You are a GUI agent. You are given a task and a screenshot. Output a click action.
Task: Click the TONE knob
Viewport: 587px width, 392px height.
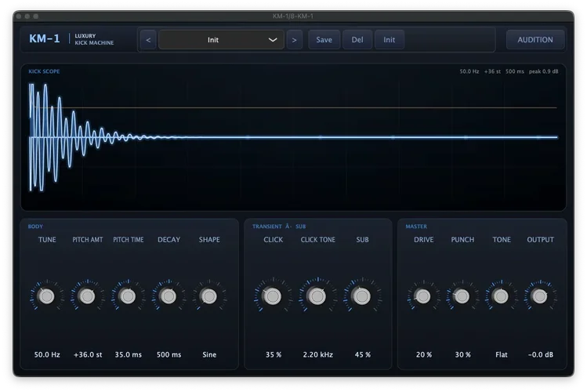click(x=501, y=296)
